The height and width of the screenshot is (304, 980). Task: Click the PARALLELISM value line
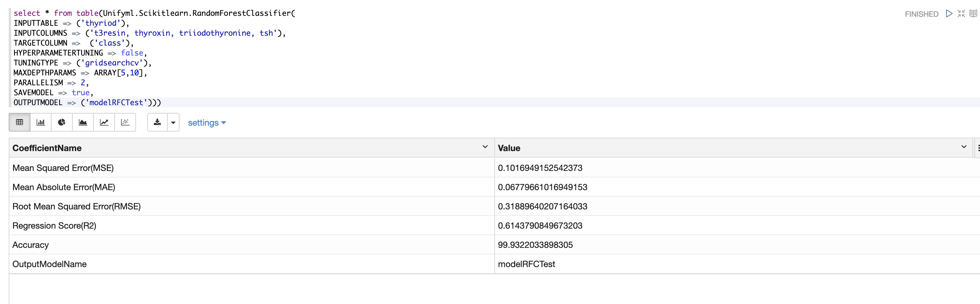tap(51, 83)
